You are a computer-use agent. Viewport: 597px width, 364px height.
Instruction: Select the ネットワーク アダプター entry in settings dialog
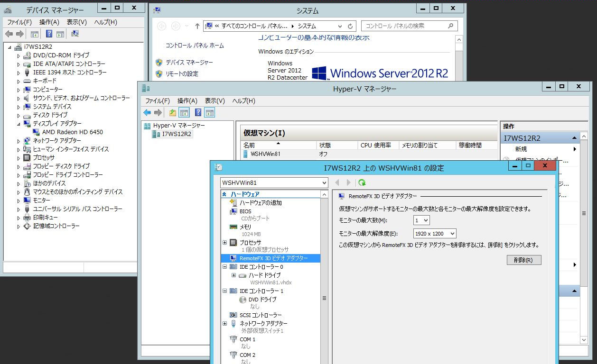tap(263, 323)
